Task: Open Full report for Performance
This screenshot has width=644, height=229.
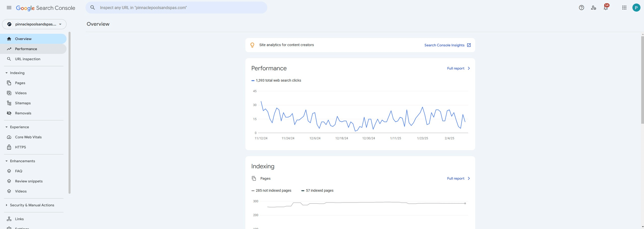Action: tap(458, 68)
